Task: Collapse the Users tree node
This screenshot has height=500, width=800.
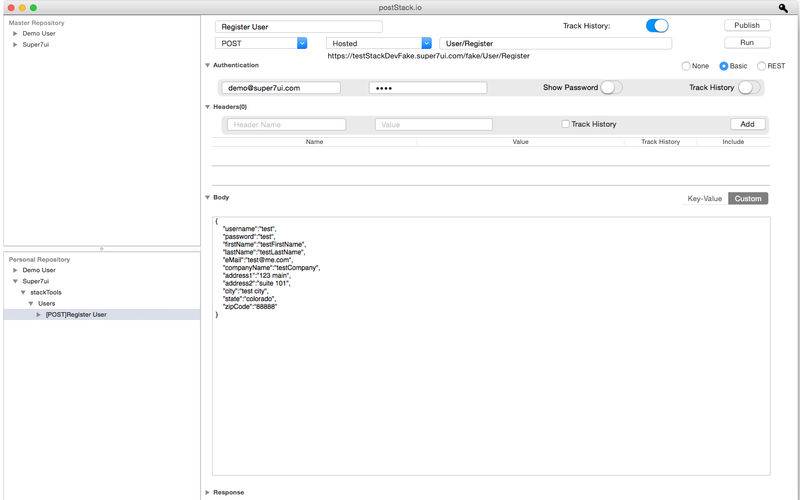Action: pyautogui.click(x=31, y=304)
